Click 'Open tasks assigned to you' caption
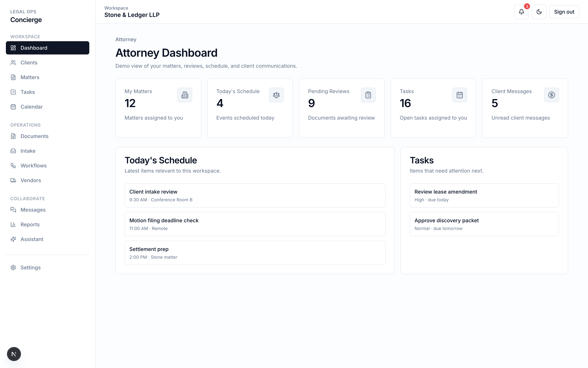588x368 pixels. tap(433, 118)
